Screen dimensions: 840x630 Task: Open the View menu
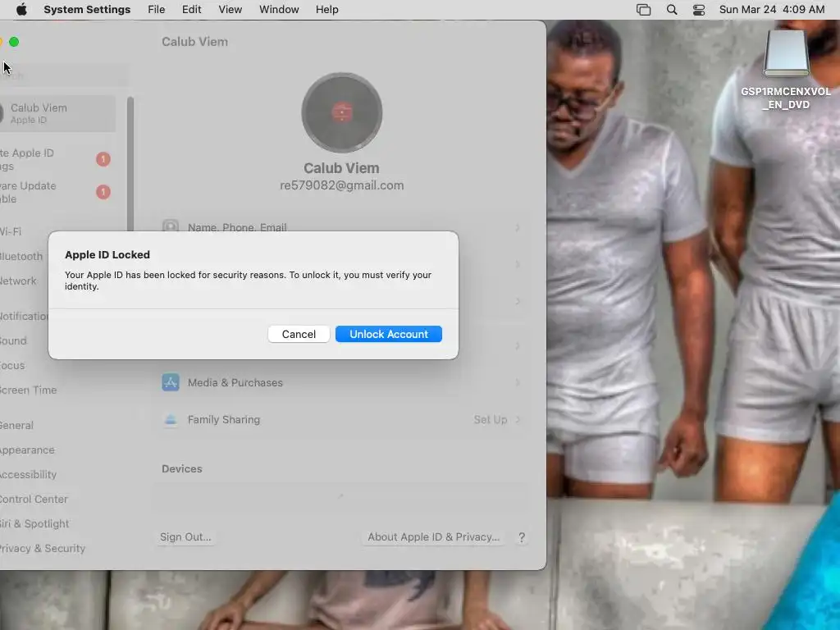tap(230, 10)
